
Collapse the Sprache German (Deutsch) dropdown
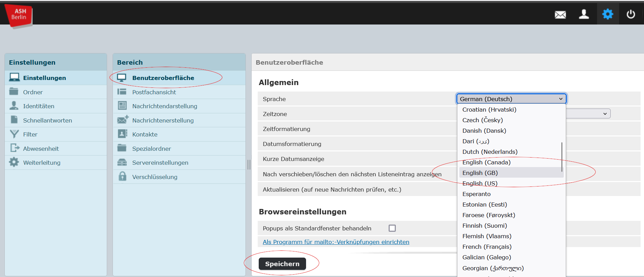511,99
